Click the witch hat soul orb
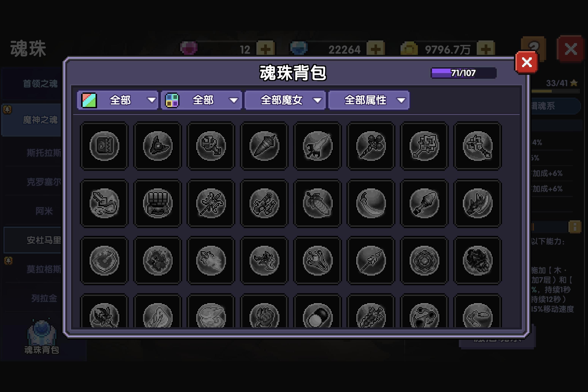This screenshot has width=588, height=392. coord(157,146)
